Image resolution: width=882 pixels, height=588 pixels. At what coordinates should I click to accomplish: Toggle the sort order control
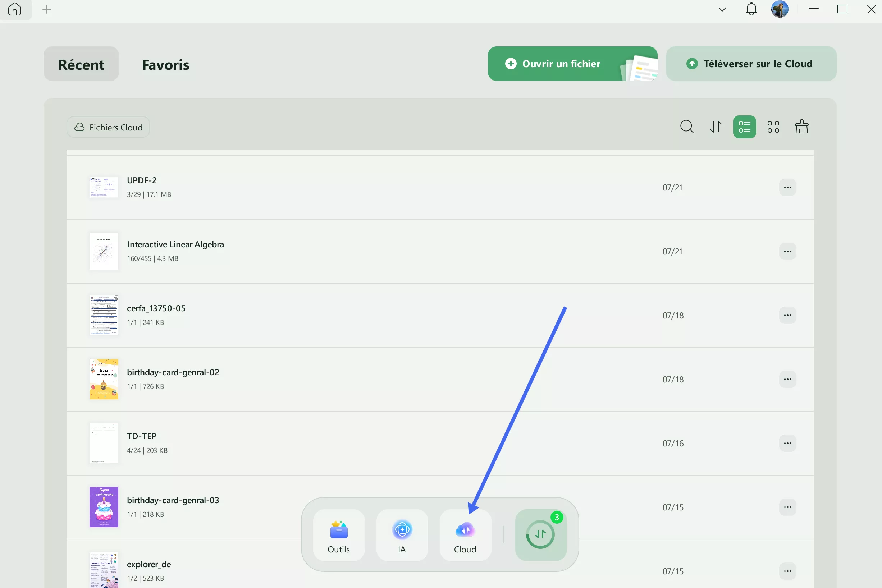click(716, 127)
